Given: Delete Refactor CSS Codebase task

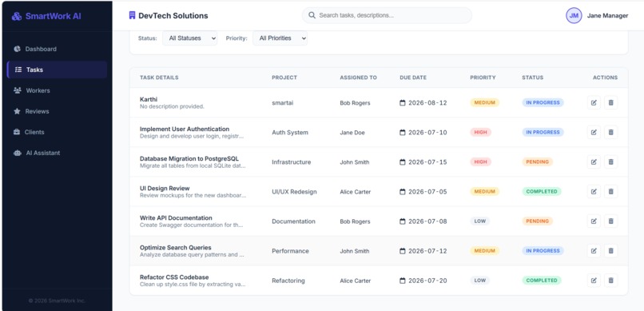Looking at the screenshot, I should point(610,280).
